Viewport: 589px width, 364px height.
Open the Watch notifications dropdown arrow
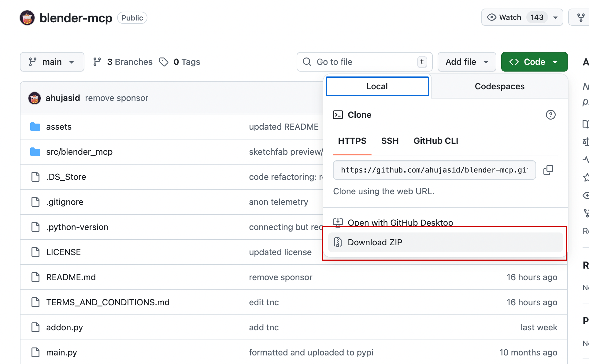(x=555, y=17)
